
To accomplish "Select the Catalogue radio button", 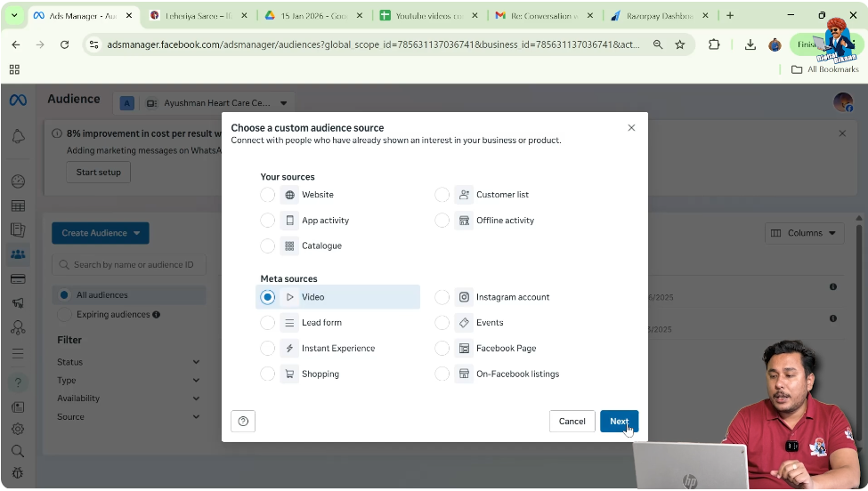I will click(x=267, y=245).
